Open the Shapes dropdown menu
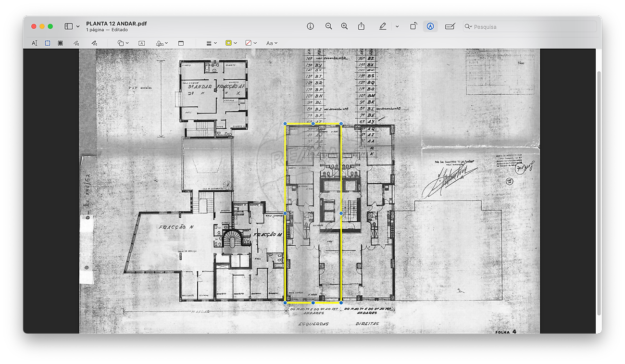This screenshot has height=364, width=625. coord(123,43)
